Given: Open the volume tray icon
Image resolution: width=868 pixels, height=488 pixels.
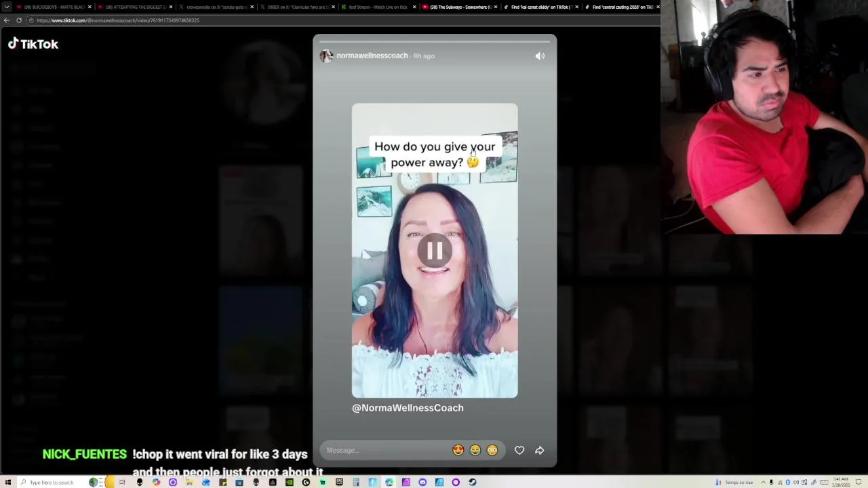Looking at the screenshot, I should [x=796, y=483].
